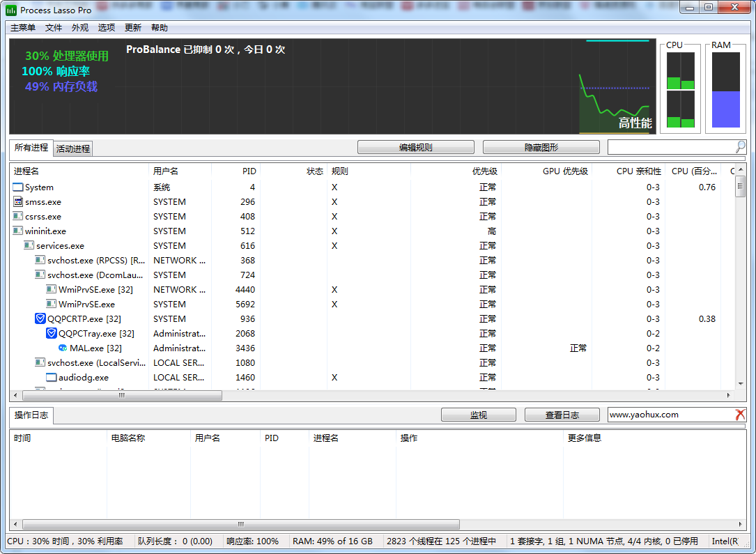Select the wininit.exe process row

point(46,231)
